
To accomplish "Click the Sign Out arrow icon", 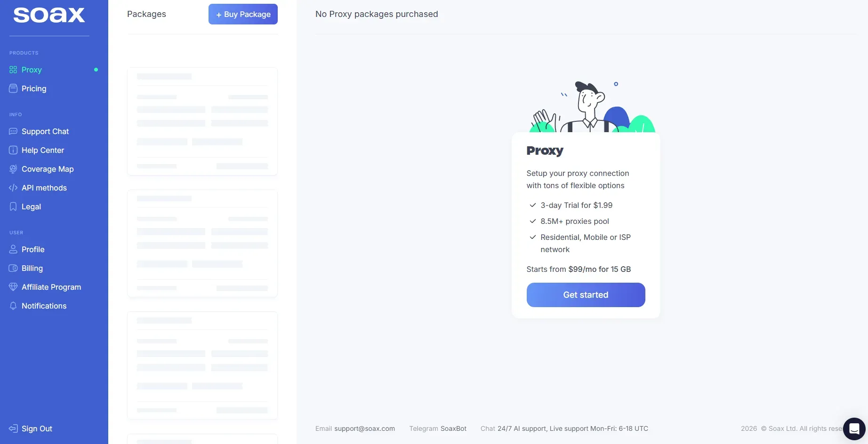I will pos(13,428).
